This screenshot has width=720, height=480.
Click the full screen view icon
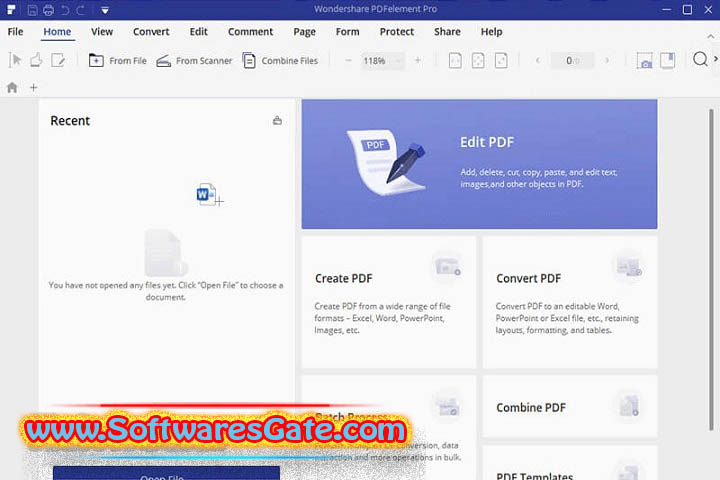click(668, 61)
